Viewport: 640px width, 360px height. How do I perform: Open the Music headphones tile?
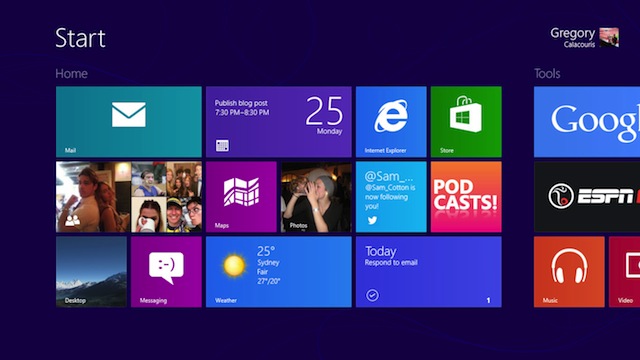569,272
